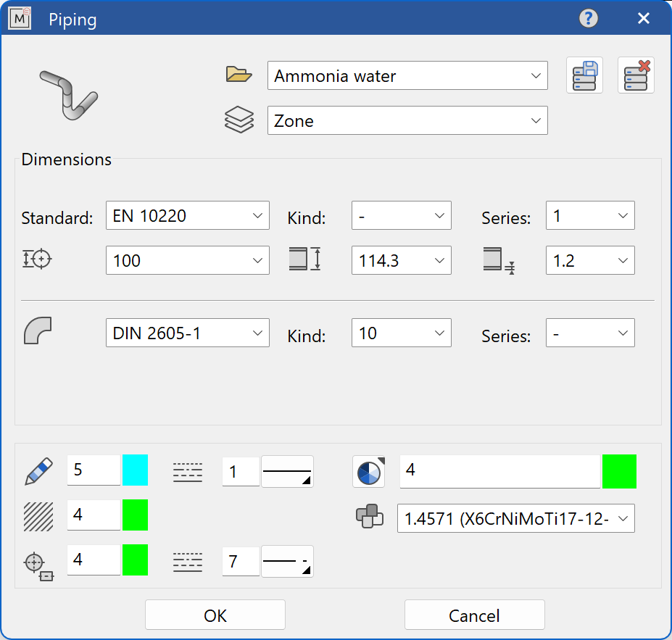Click the Piping title text

coord(72,20)
